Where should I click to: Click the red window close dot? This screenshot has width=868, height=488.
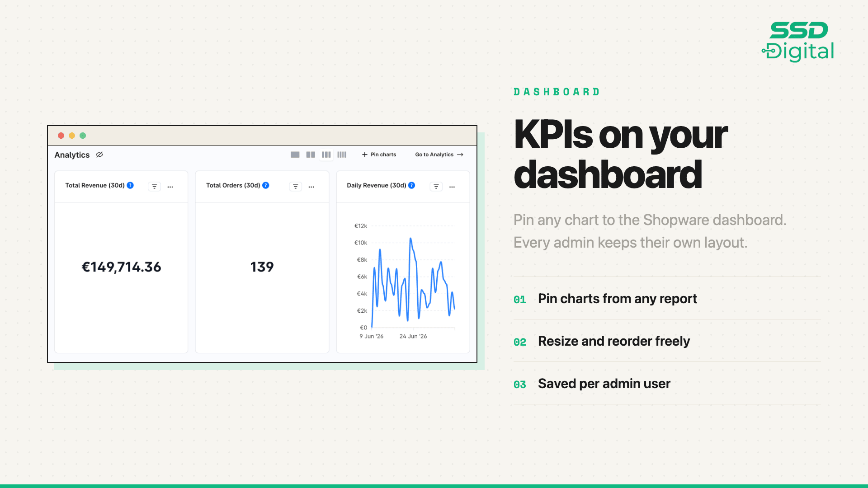(x=61, y=136)
